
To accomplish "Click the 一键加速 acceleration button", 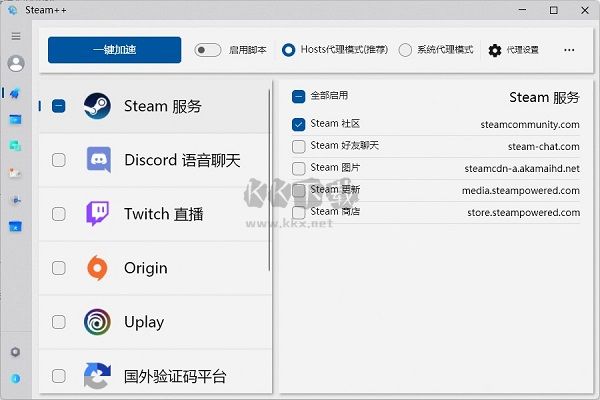I will (x=114, y=50).
